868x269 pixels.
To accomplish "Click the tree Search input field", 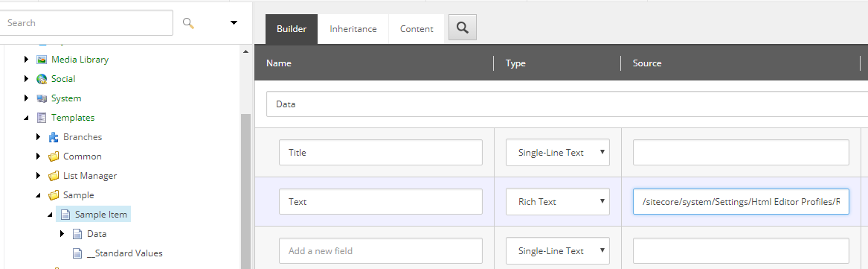I will point(86,23).
